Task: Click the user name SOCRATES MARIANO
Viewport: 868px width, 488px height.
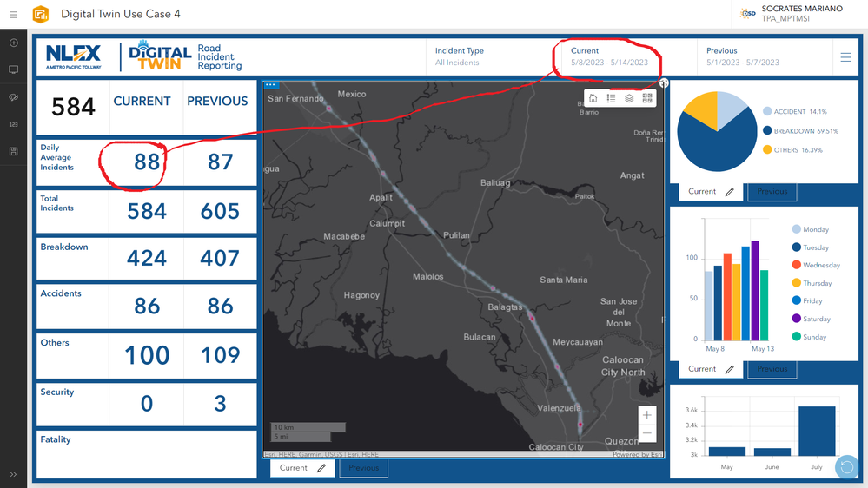Action: coord(802,9)
